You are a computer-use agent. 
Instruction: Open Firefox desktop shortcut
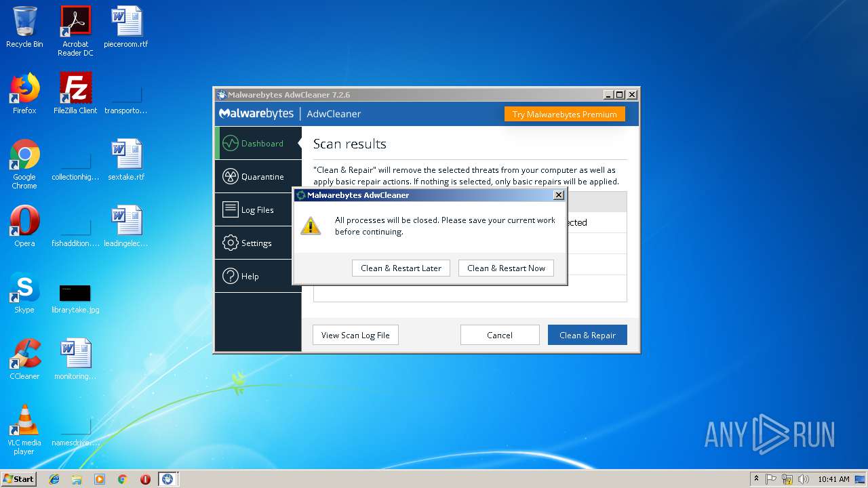(24, 94)
